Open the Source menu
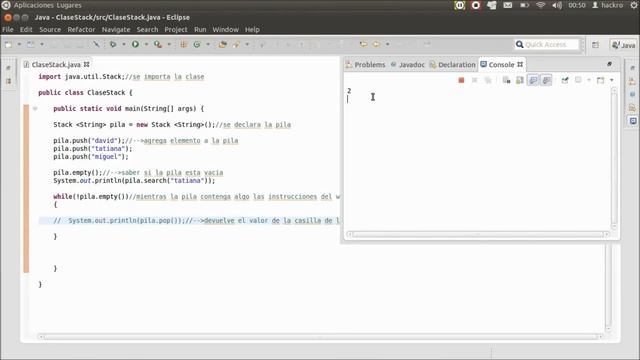Image resolution: width=640 pixels, height=360 pixels. (x=50, y=29)
